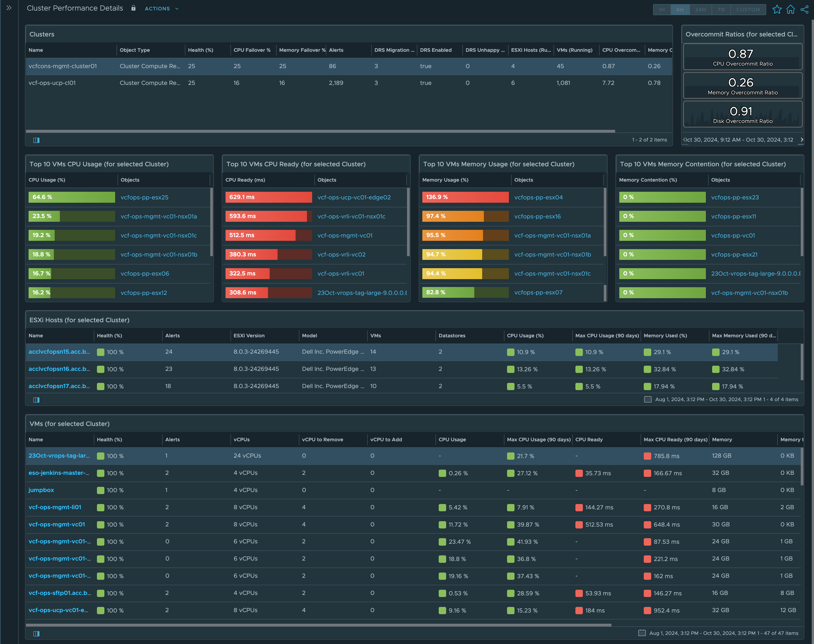This screenshot has width=814, height=644.
Task: Select the 24H time range
Action: tap(700, 10)
